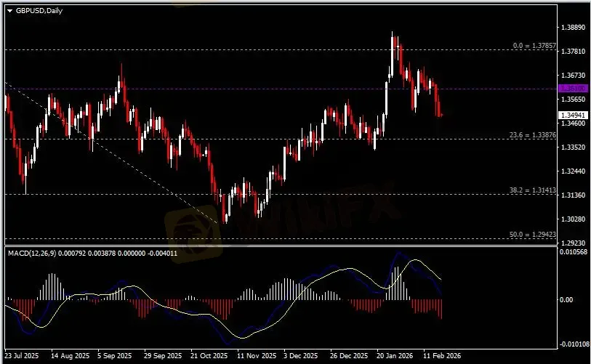
Task: Click MACD scale value 0.010568
Action: (574, 252)
